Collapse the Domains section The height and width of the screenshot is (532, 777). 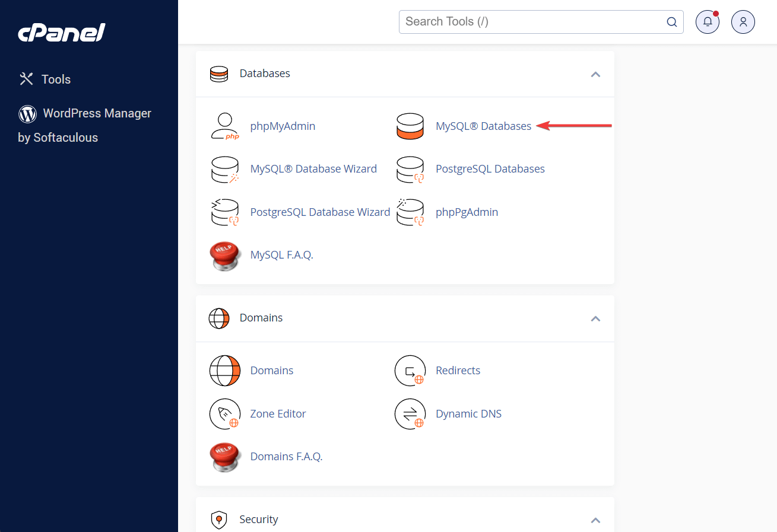click(x=595, y=318)
